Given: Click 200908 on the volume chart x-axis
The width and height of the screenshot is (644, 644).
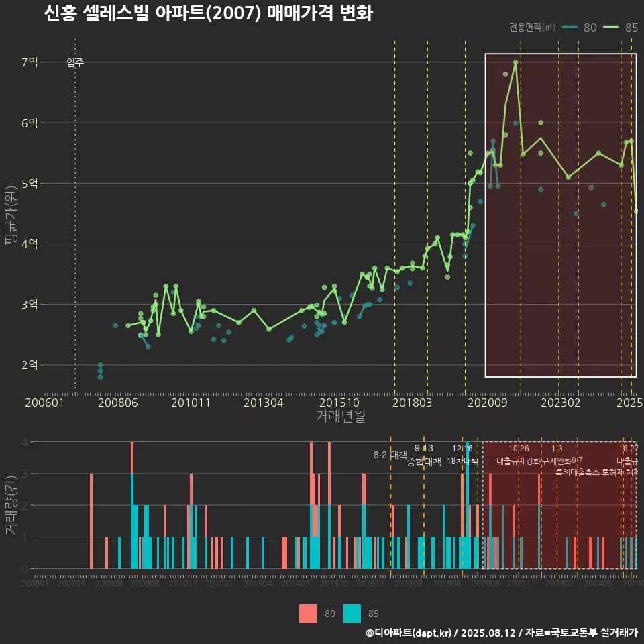Looking at the screenshot, I should pyautogui.click(x=145, y=583).
